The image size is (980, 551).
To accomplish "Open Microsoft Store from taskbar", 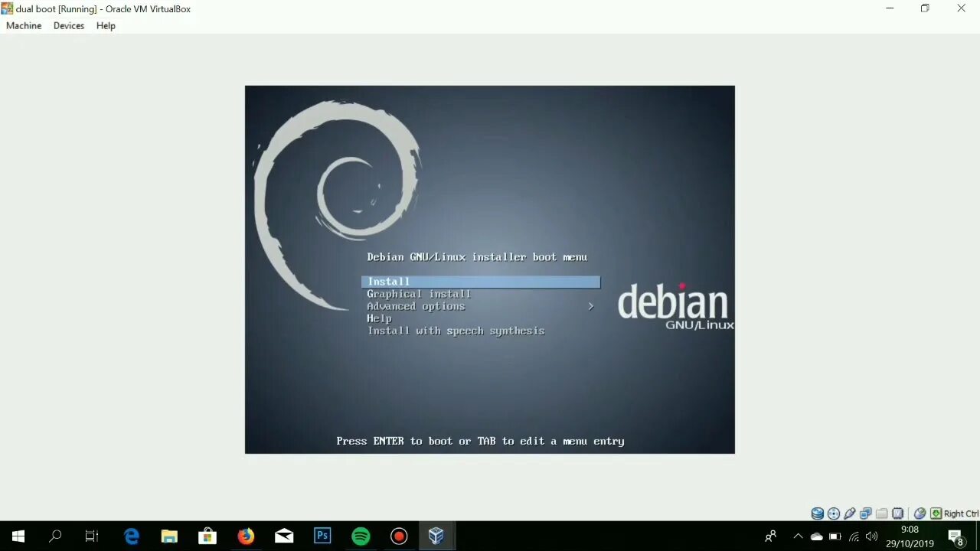I will 207,536.
